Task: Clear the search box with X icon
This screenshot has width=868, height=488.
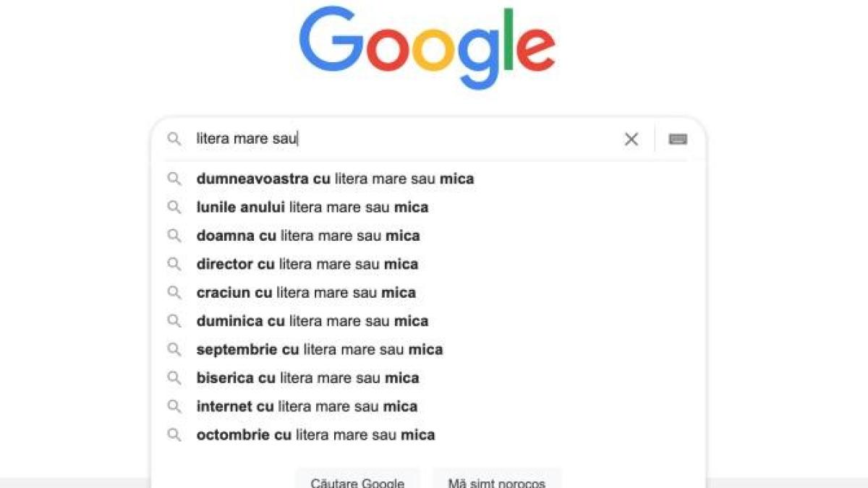Action: pyautogui.click(x=631, y=140)
